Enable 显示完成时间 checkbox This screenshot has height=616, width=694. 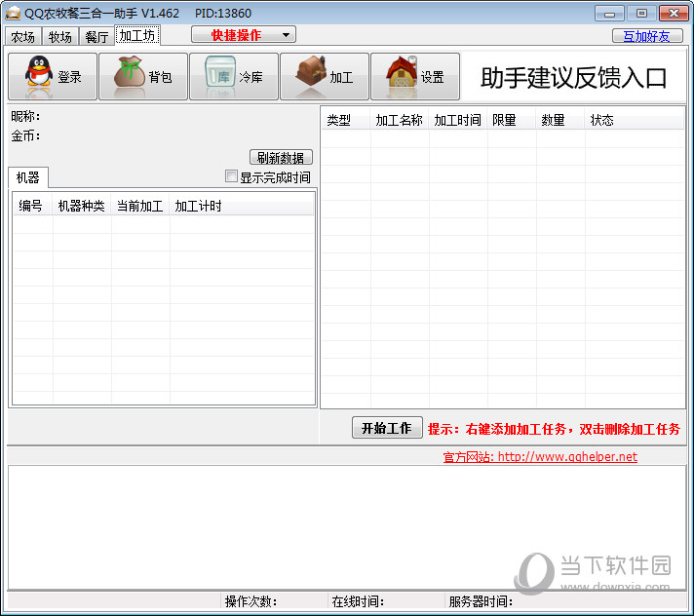coord(231,176)
